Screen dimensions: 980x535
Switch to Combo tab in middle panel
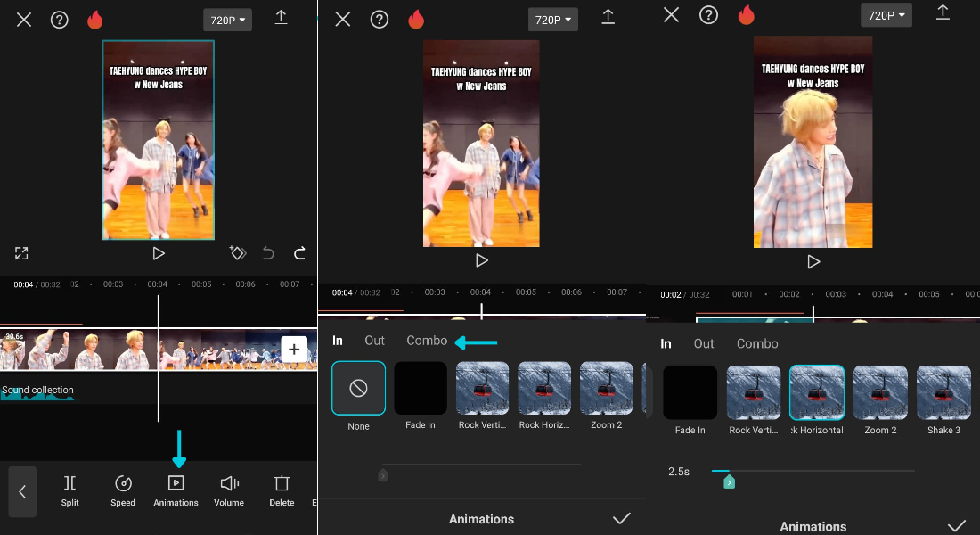(427, 341)
